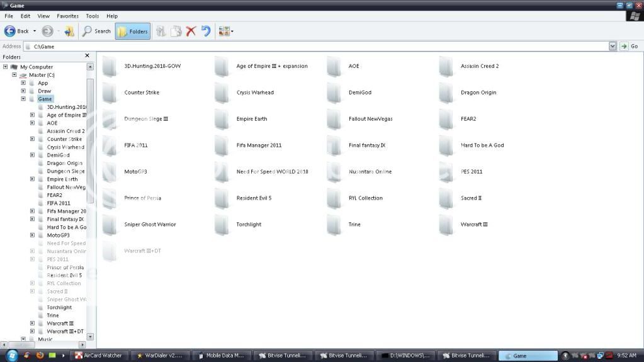The width and height of the screenshot is (644, 362).
Task: Click folder tree vertical scrollbar down arrow
Action: [x=91, y=337]
